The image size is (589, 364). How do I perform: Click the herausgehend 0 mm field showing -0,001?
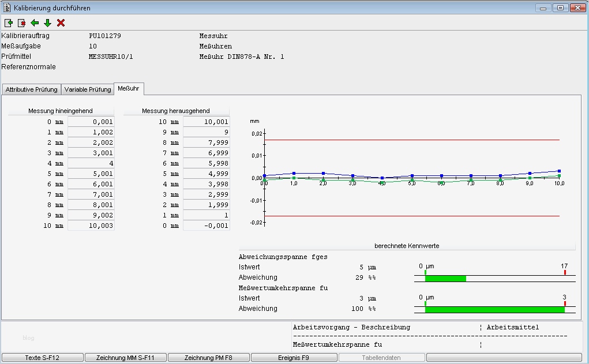(x=207, y=226)
